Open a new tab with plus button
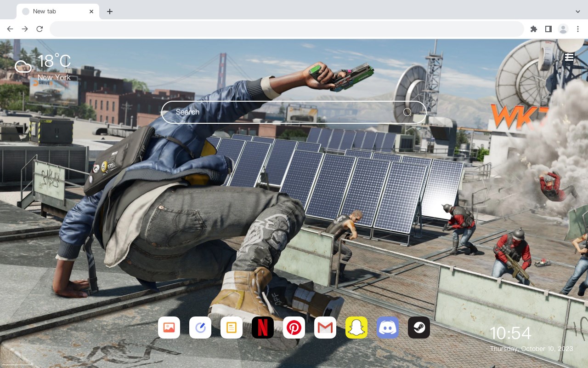The height and width of the screenshot is (368, 588). coord(109,11)
